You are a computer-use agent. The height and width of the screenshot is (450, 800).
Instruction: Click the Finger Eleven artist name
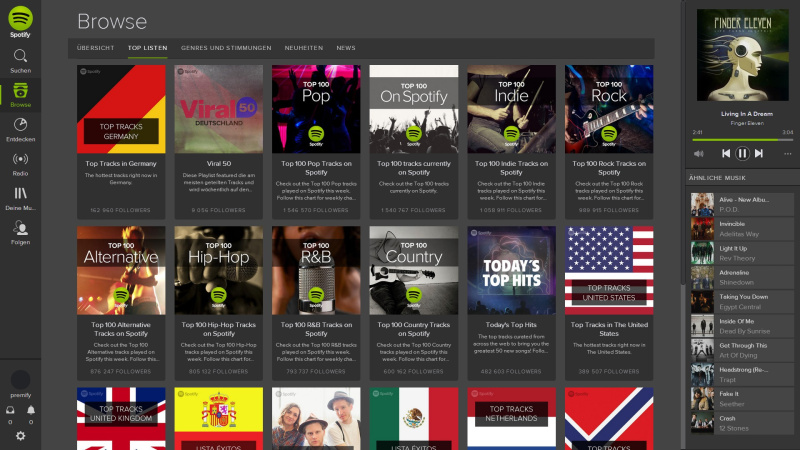tap(746, 123)
